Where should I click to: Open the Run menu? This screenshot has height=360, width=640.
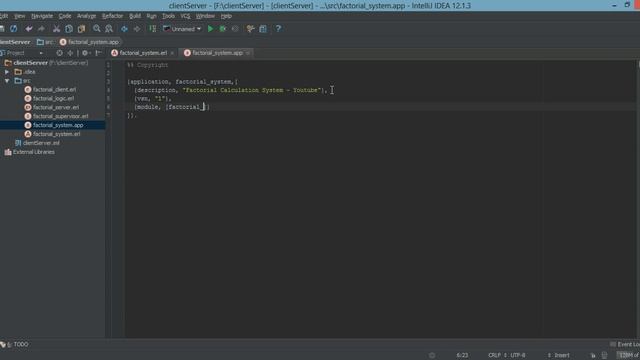click(151, 16)
